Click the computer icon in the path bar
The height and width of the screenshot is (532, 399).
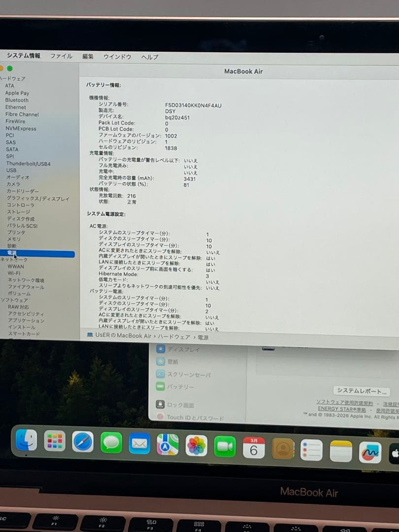tap(90, 334)
